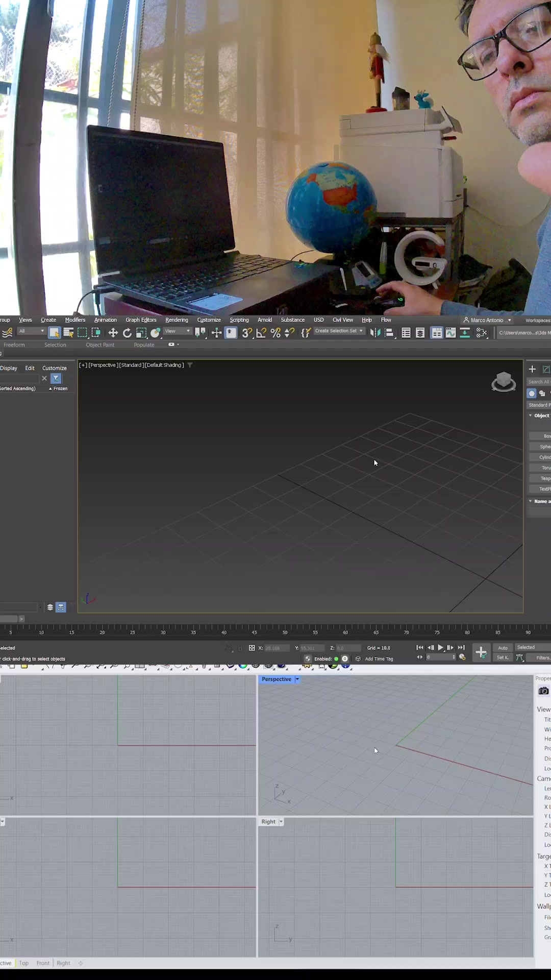Open the Mirror tool
The height and width of the screenshot is (980, 551).
point(375,333)
